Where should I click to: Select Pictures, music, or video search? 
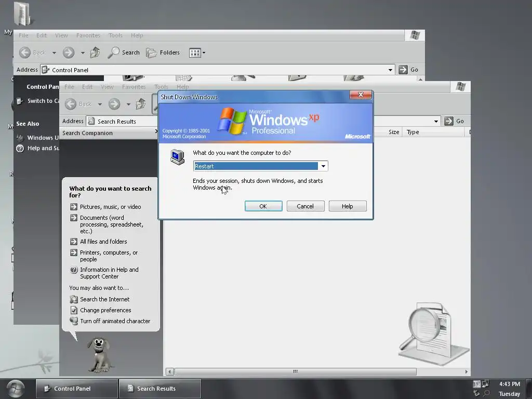pyautogui.click(x=110, y=207)
